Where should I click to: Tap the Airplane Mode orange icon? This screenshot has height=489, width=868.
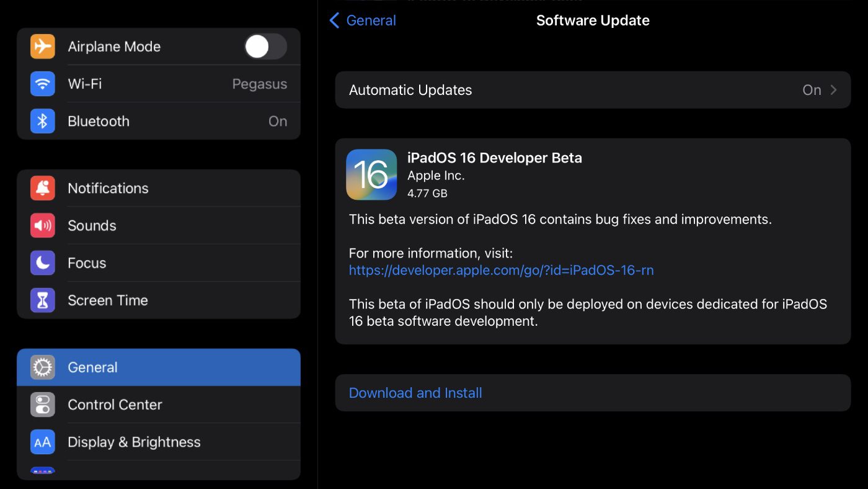click(43, 47)
